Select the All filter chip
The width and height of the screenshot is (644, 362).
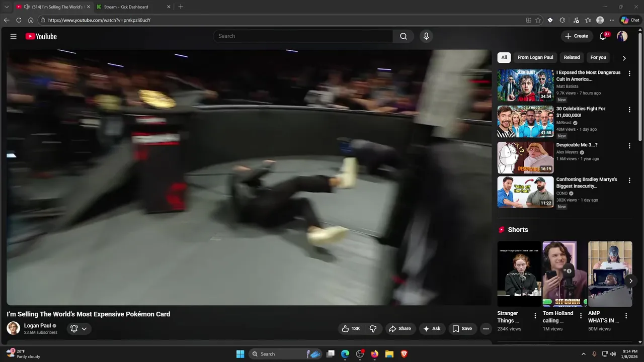504,57
